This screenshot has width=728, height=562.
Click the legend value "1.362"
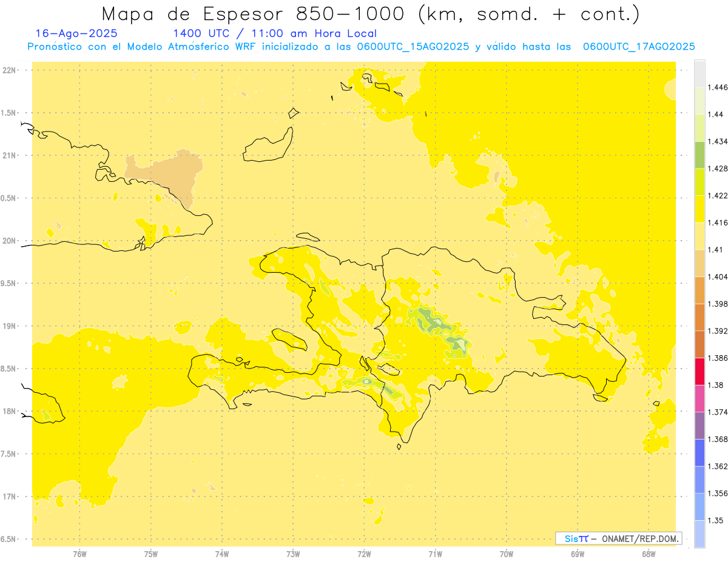(718, 466)
